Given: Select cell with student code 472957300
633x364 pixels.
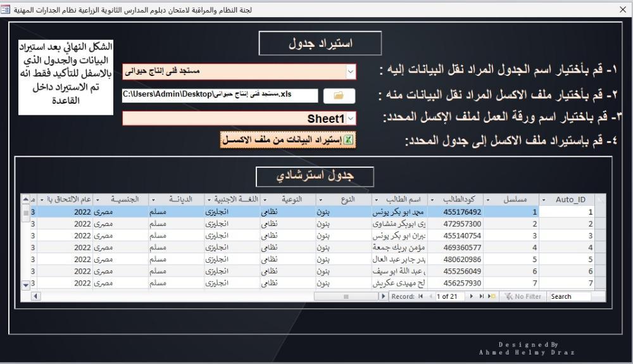Looking at the screenshot, I should tap(455, 223).
